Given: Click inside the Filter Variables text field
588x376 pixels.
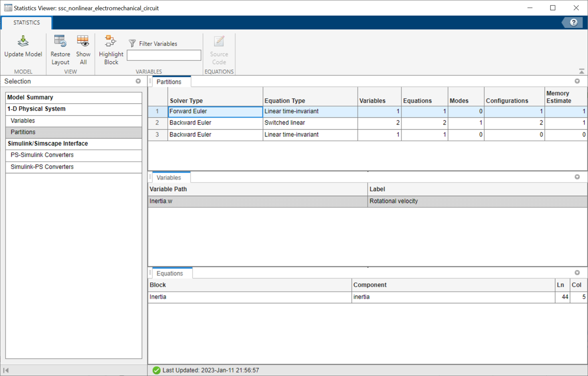Looking at the screenshot, I should [x=164, y=55].
